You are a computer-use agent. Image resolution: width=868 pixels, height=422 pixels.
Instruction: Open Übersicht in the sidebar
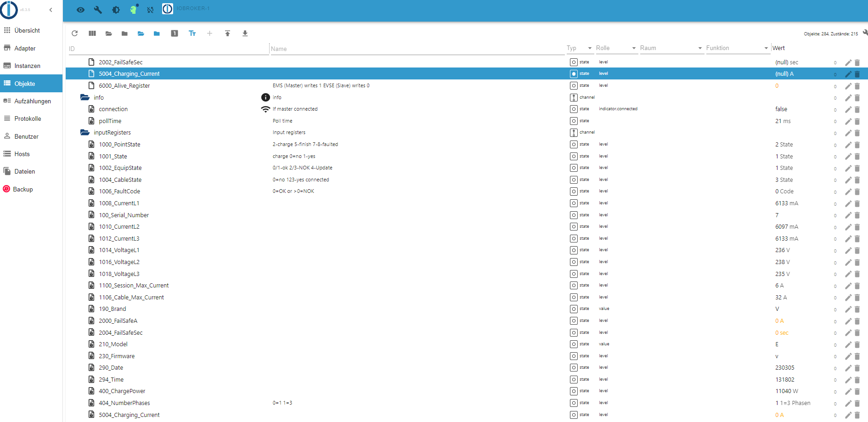31,30
